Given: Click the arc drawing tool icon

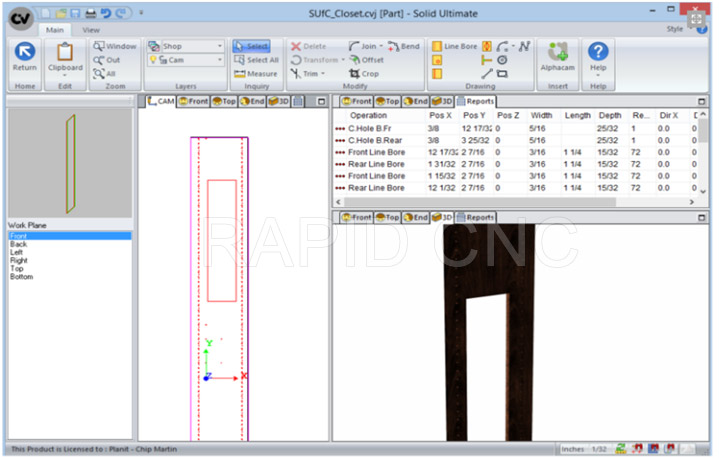Looking at the screenshot, I should pyautogui.click(x=502, y=46).
